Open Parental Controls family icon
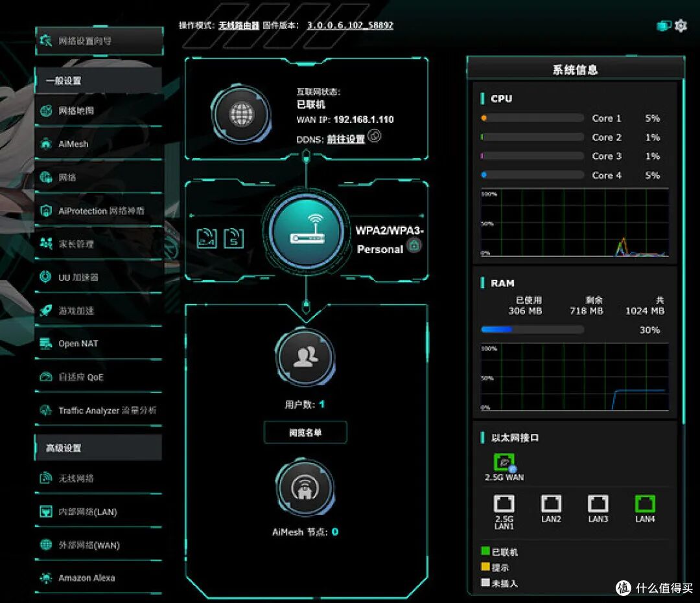 pos(46,244)
